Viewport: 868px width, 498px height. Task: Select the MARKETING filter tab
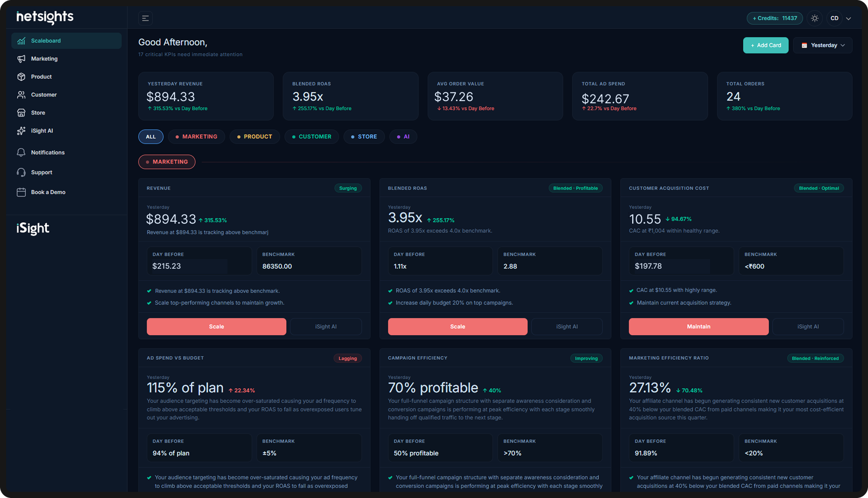[x=196, y=137]
